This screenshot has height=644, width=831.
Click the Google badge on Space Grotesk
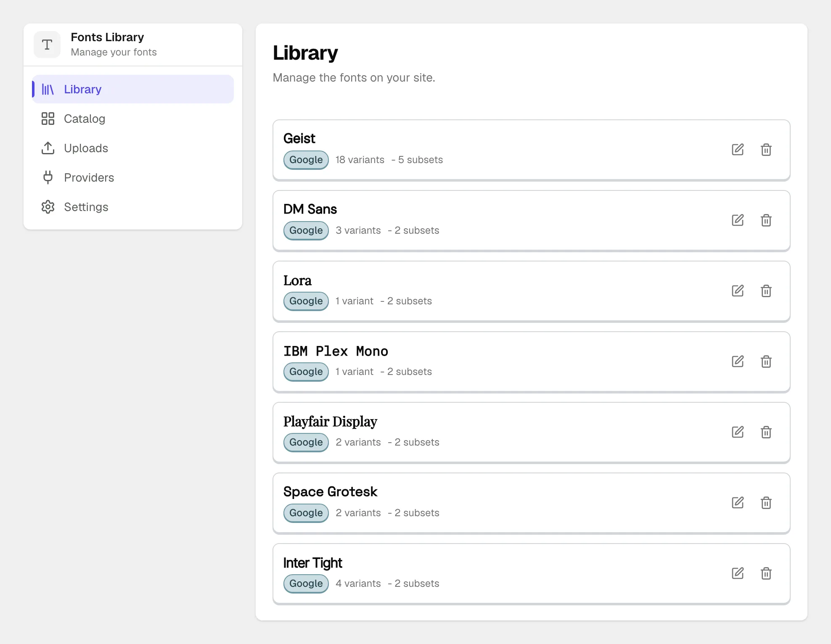[306, 513]
